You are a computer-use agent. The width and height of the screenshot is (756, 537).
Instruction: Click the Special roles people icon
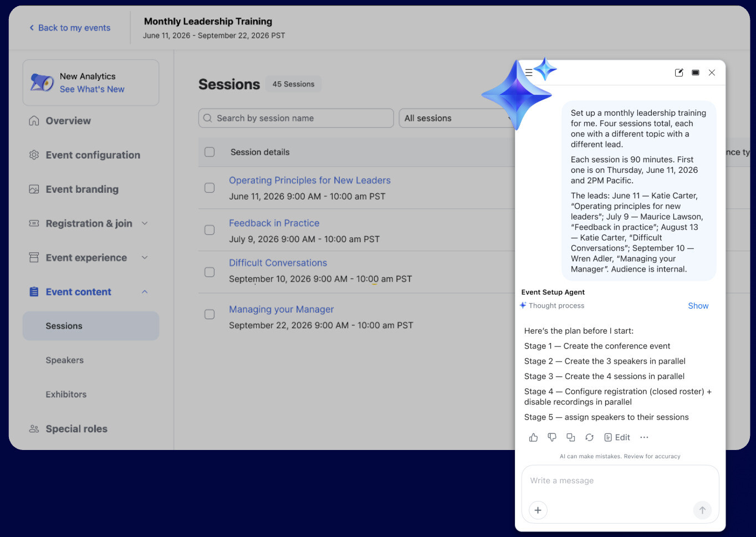[34, 429]
